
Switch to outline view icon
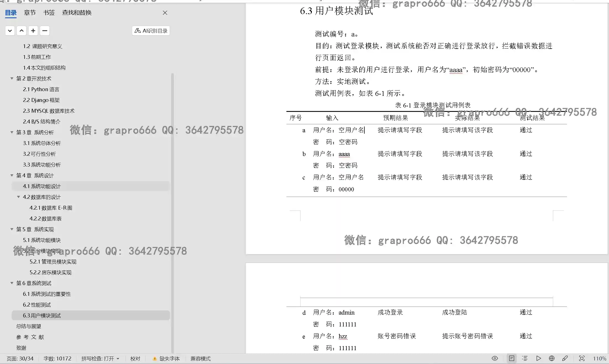[525, 358]
